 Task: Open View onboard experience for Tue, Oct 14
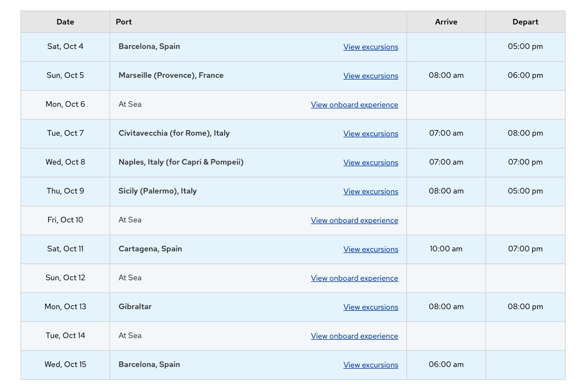(354, 336)
